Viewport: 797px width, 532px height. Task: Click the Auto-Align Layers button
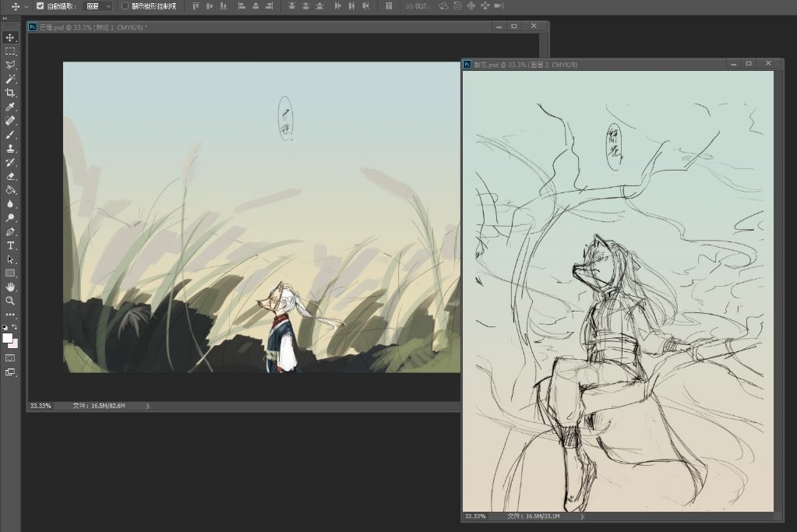(389, 6)
